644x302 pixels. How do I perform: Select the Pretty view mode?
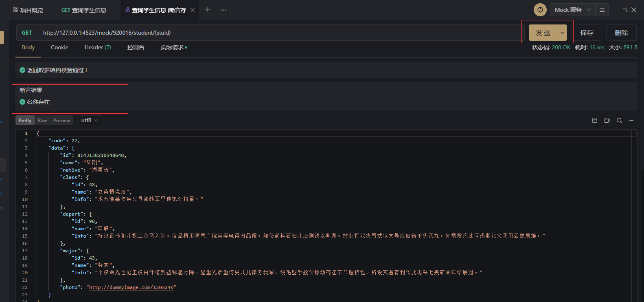(25, 120)
